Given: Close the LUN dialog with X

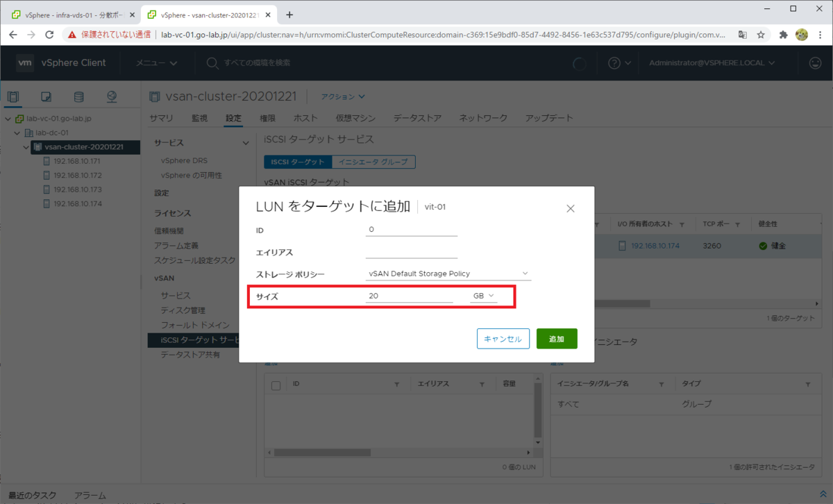Looking at the screenshot, I should coord(571,208).
